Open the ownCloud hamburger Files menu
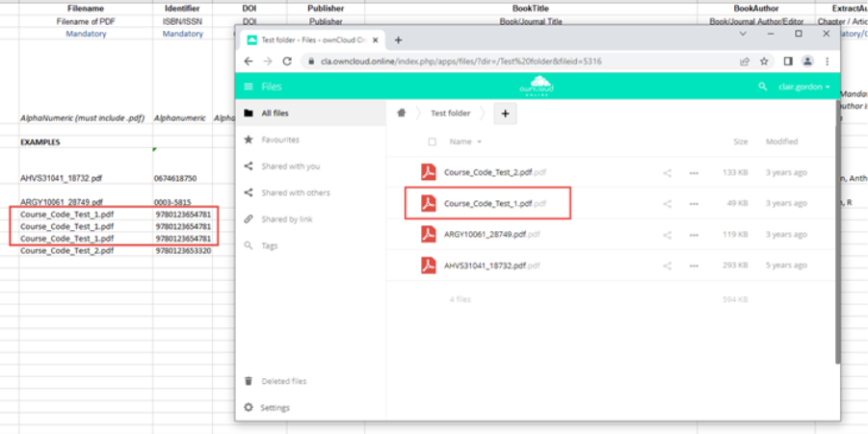Screen dimensions: 868x434 (249, 87)
